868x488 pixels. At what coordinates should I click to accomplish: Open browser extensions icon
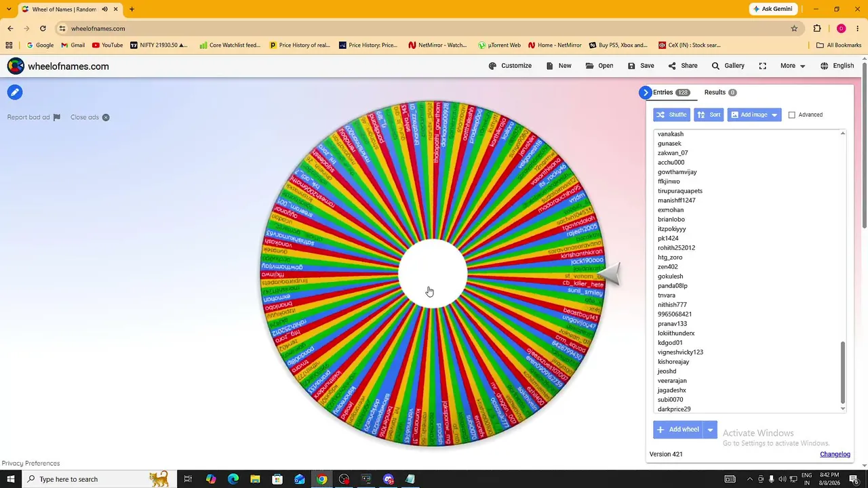817,28
